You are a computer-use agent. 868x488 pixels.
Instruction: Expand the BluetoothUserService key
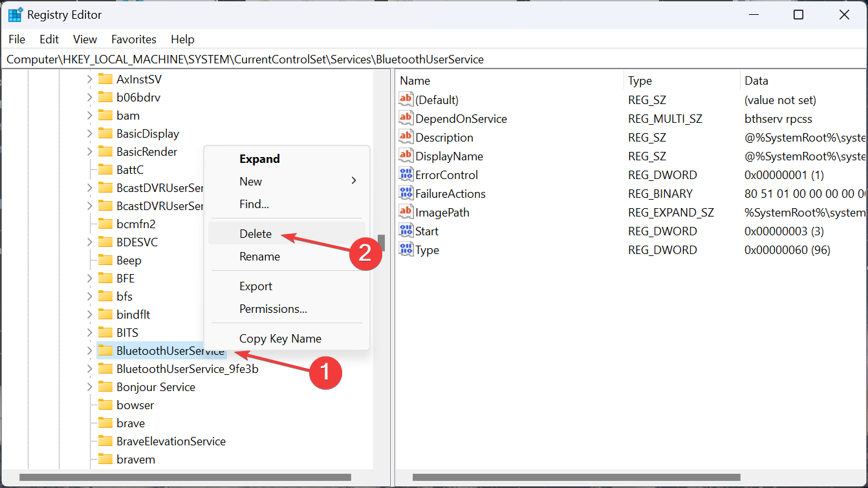tap(89, 351)
